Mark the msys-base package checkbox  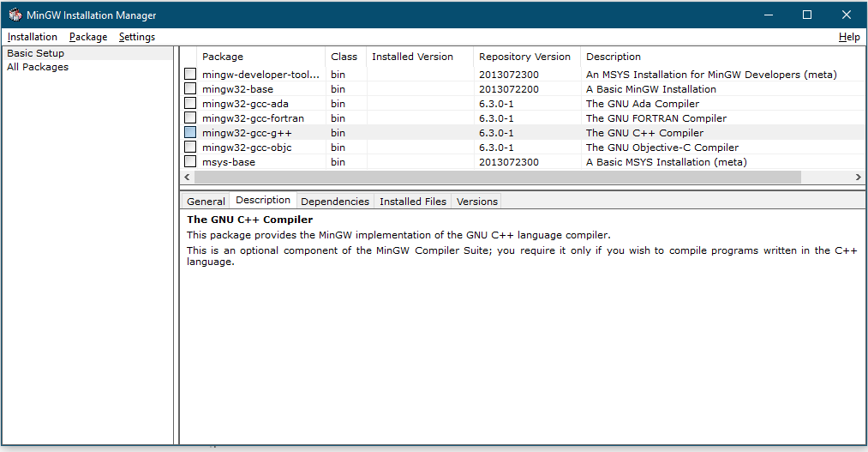[x=190, y=161]
